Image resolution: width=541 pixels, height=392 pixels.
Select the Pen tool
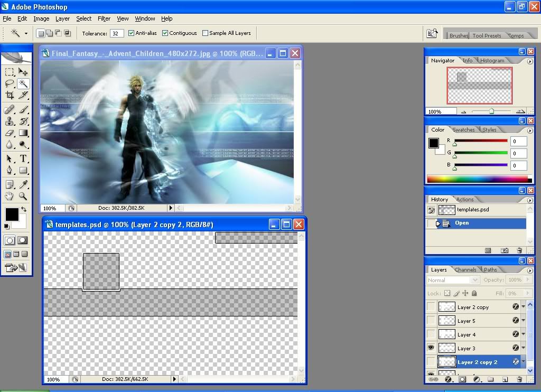tap(10, 170)
